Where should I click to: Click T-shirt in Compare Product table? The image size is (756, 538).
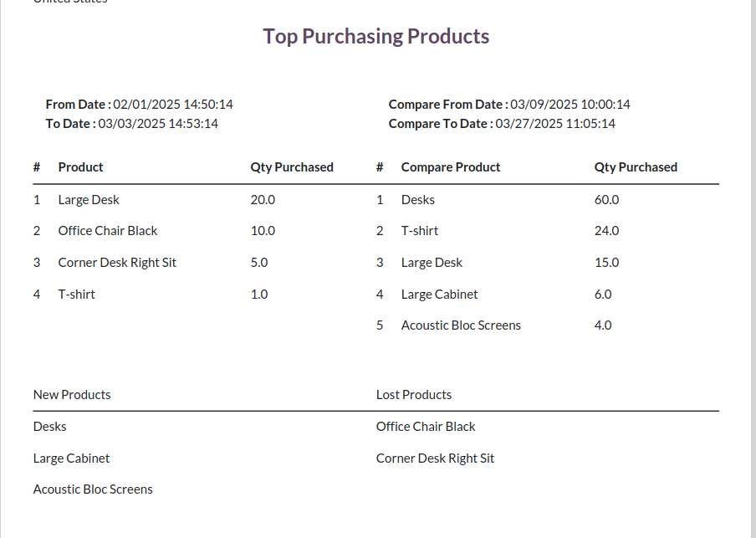420,231
